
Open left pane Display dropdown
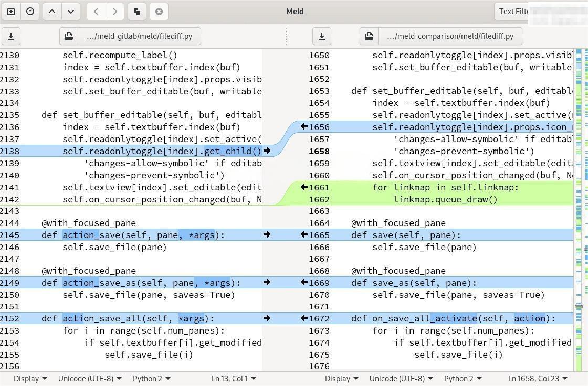(30, 378)
